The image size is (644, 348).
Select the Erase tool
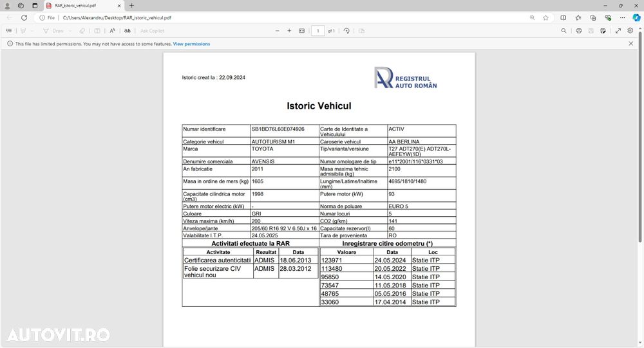(82, 31)
